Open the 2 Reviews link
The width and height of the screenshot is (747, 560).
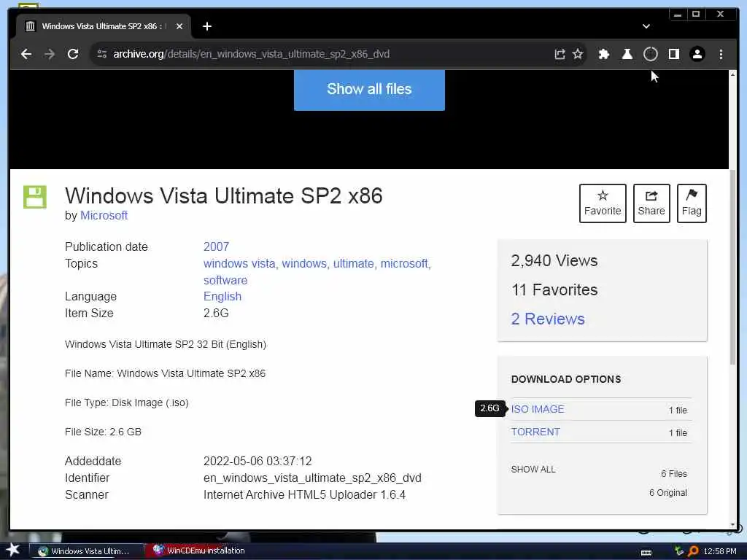tap(548, 319)
